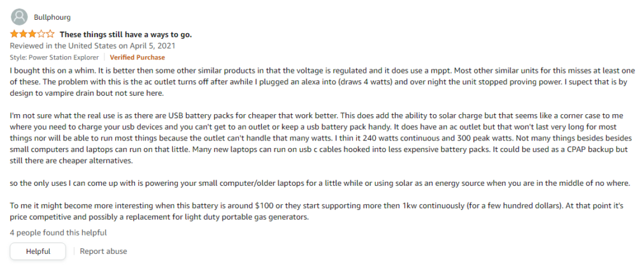Click the fifth empty star outline
Viewport: 644px width, 268px height.
50,34
